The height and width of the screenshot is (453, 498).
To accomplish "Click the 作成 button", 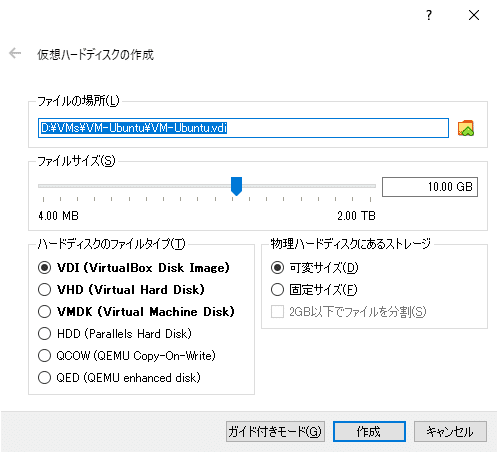I will click(x=369, y=432).
